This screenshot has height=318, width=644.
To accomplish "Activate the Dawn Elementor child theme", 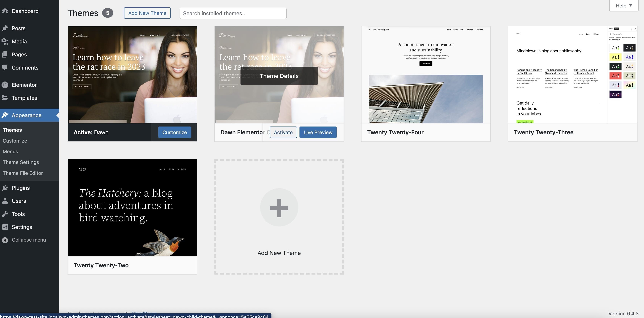I will point(283,132).
